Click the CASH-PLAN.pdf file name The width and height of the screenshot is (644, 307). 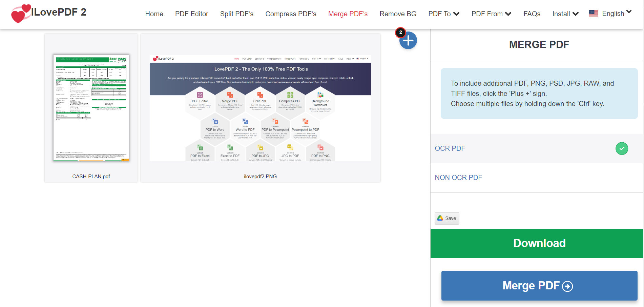click(91, 177)
